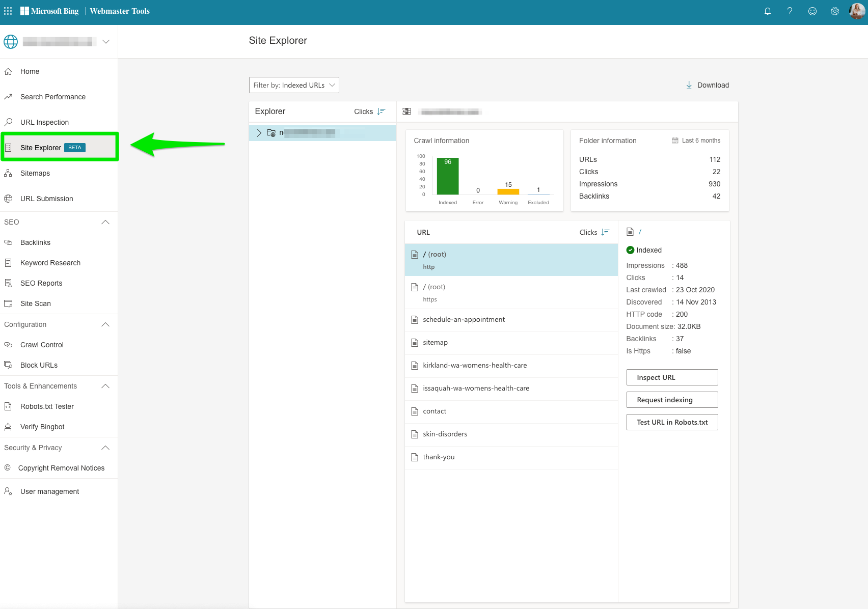Open the Microsoft apps grid launcher

click(8, 11)
